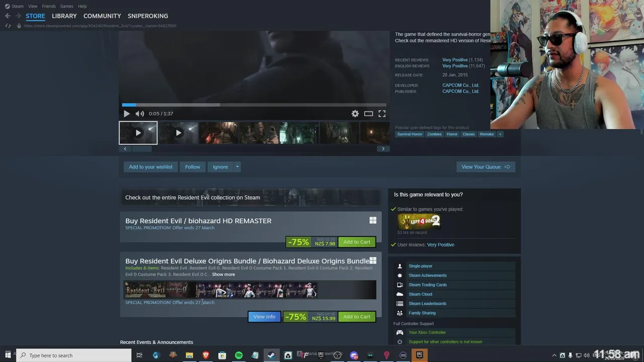Open the View menu
Screen dimensions: 644x362
[x=33, y=6]
